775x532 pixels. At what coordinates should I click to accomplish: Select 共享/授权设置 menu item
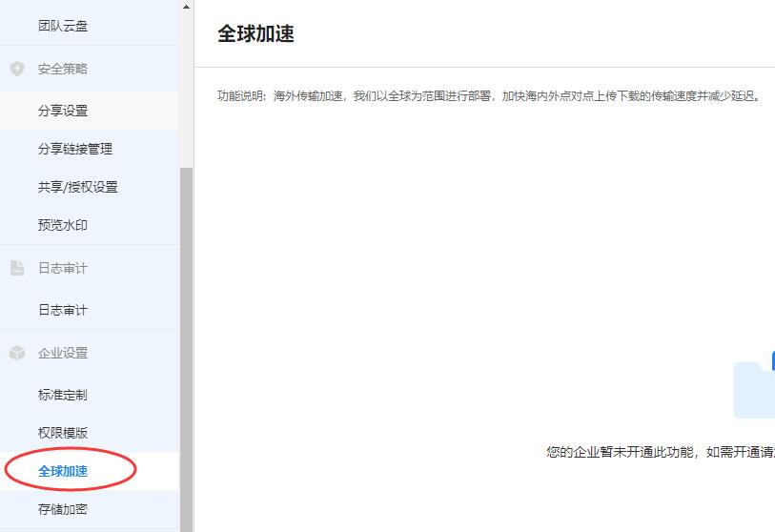coord(78,187)
